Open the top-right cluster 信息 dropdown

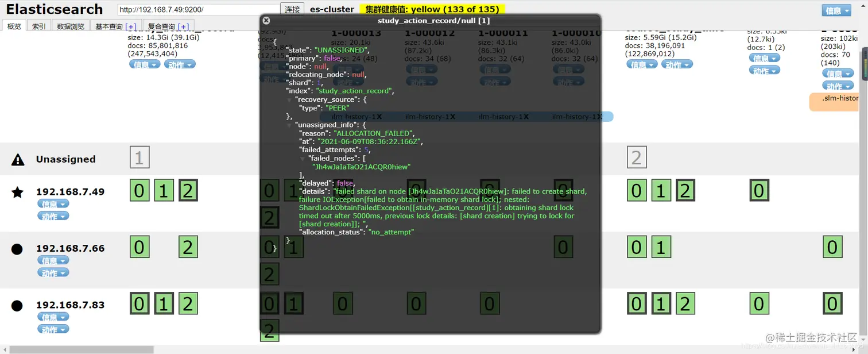point(837,10)
